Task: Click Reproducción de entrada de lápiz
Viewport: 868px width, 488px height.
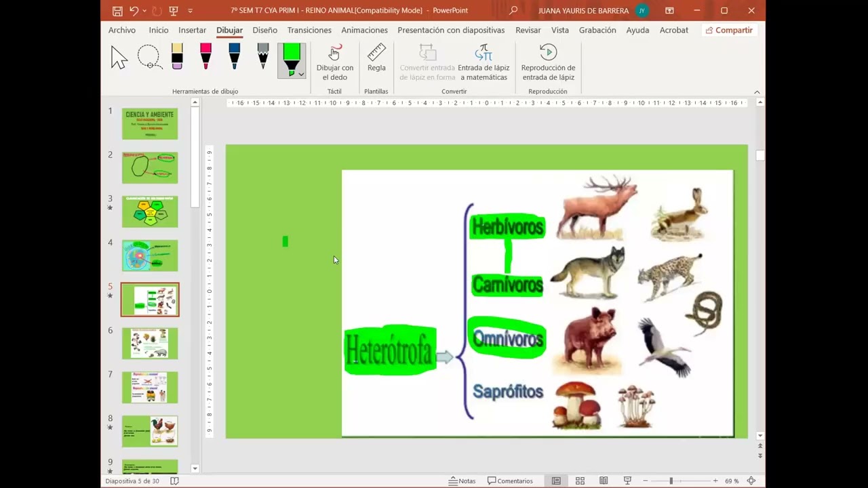Action: click(548, 63)
